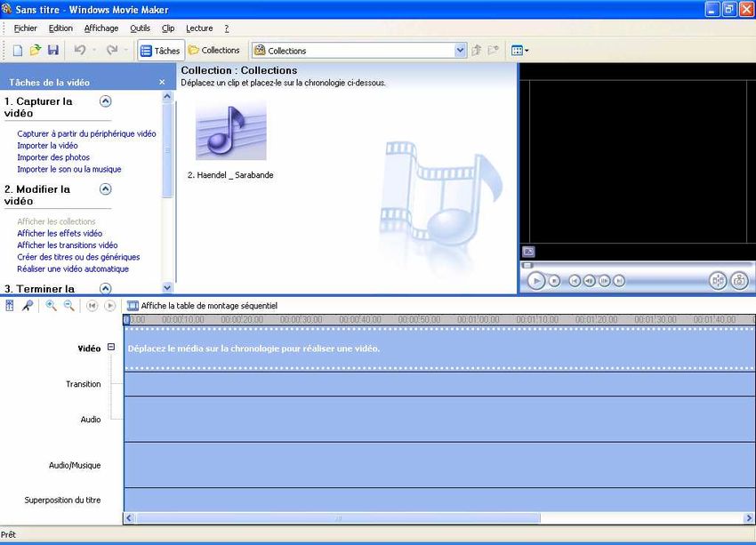Toggle the Tâches pane button
The height and width of the screenshot is (545, 756).
point(160,51)
